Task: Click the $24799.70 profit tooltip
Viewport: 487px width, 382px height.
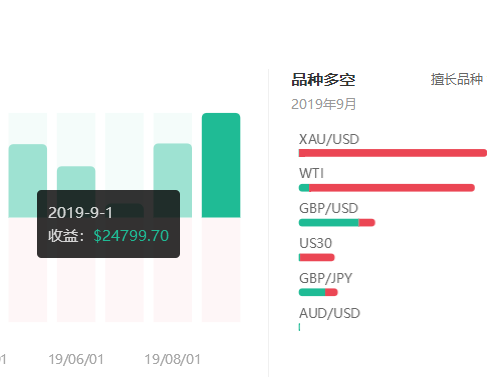Action: click(x=108, y=224)
